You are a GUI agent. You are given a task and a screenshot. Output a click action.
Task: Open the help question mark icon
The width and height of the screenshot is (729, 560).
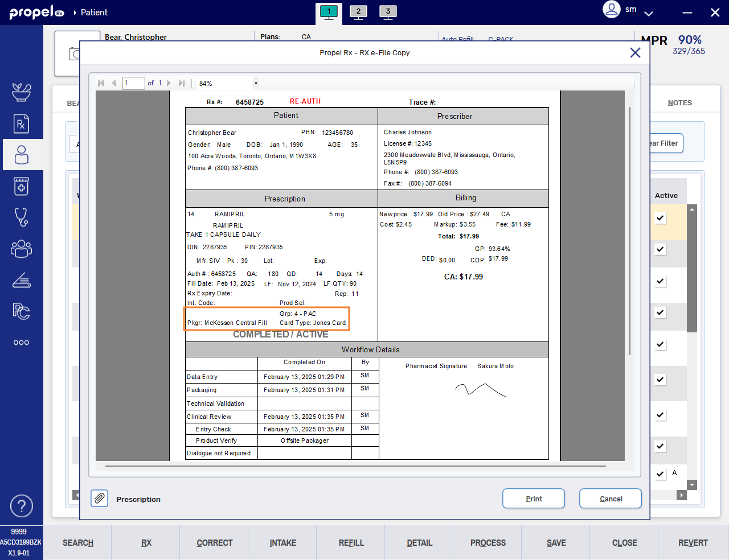[22, 506]
